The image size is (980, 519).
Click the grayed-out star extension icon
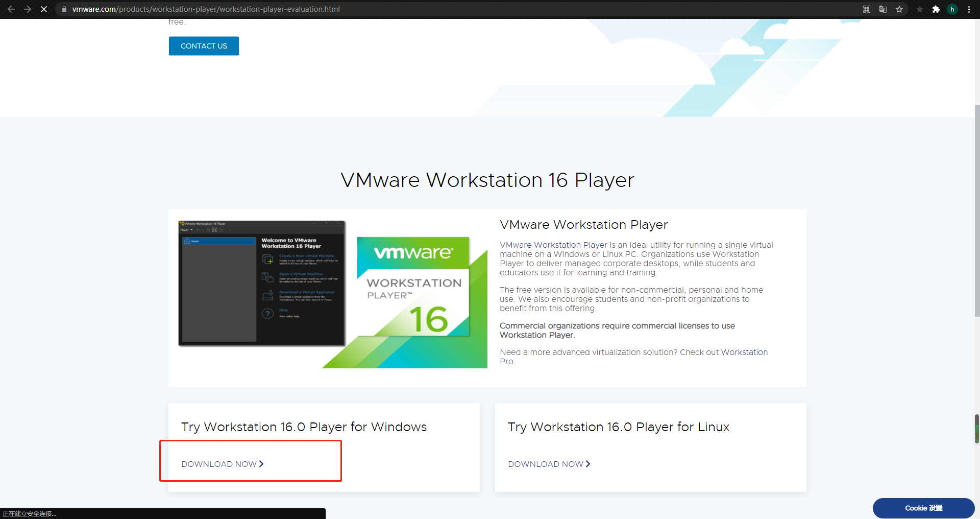point(918,9)
